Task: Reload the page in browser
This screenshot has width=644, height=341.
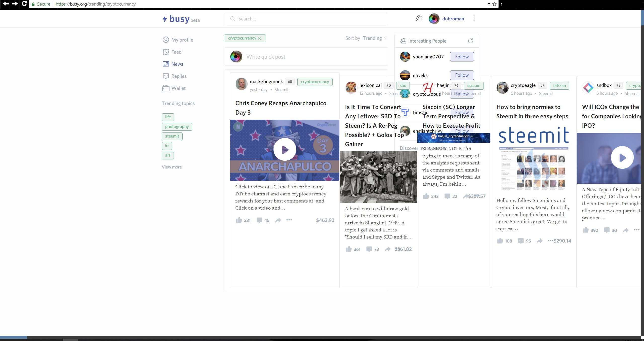Action: (x=24, y=4)
